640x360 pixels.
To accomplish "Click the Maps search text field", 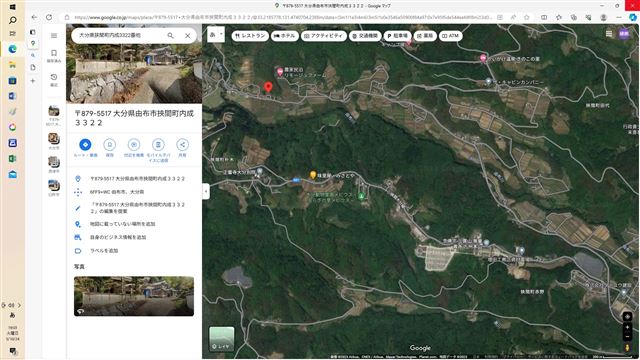I will point(118,36).
